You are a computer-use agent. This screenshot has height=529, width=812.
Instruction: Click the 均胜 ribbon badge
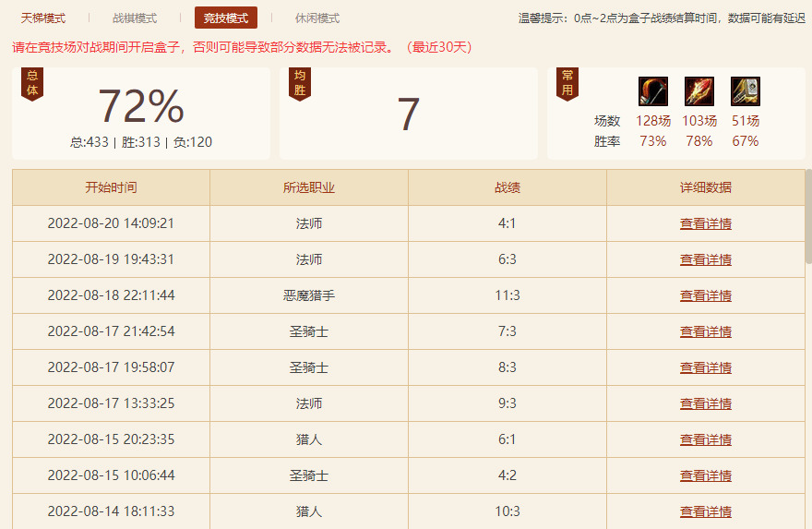[300, 83]
